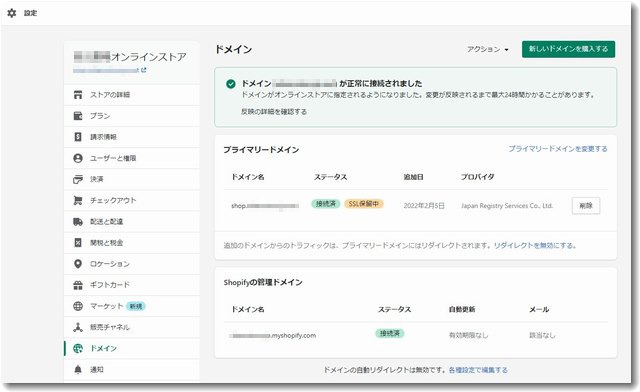
Task: Click the 新規 badge beside マーケット
Action: pos(136,306)
